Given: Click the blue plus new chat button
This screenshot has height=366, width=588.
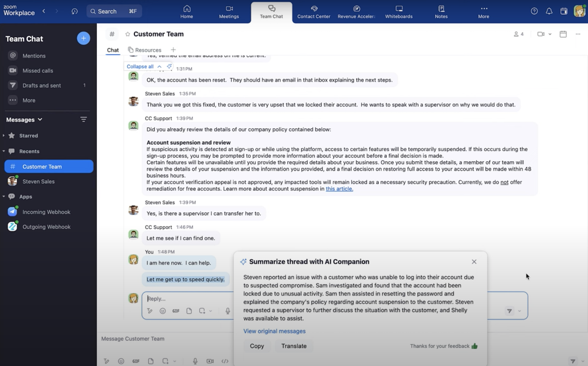Looking at the screenshot, I should 83,38.
